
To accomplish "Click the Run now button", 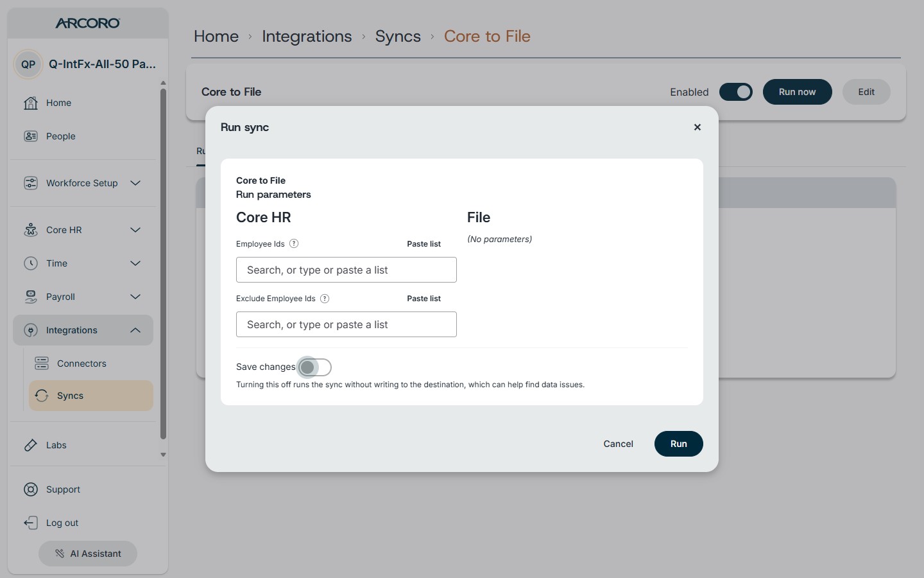I will pyautogui.click(x=798, y=92).
